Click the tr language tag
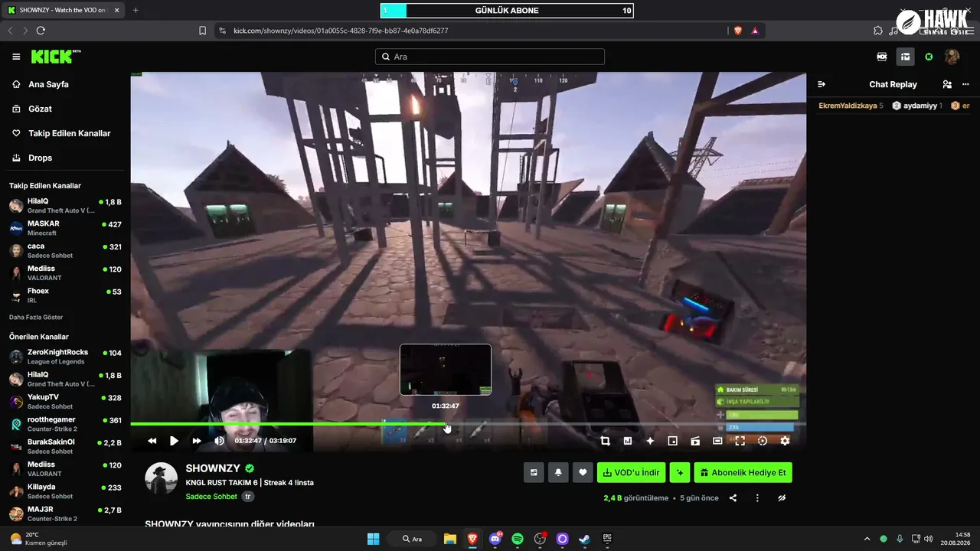This screenshot has width=980, height=551. click(x=248, y=497)
